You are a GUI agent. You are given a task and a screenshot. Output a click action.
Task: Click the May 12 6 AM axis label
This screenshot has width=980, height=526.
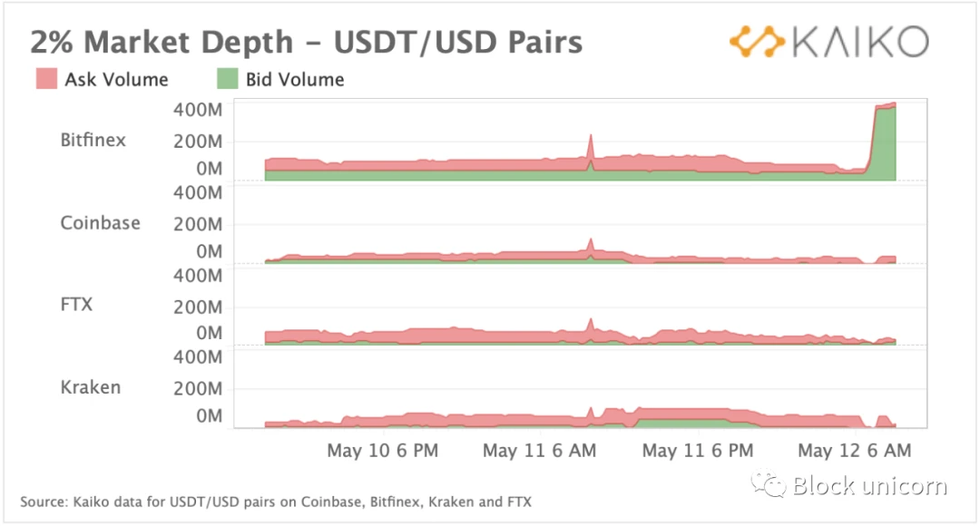click(x=855, y=451)
